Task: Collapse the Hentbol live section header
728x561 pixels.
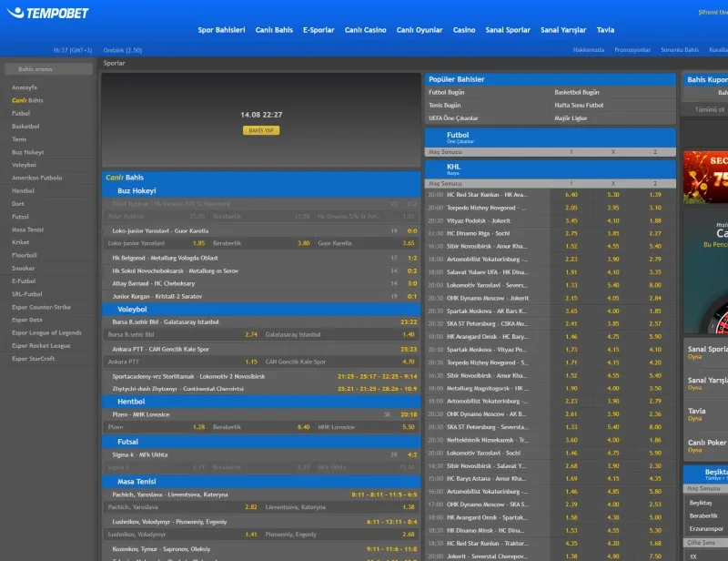Action: point(261,402)
